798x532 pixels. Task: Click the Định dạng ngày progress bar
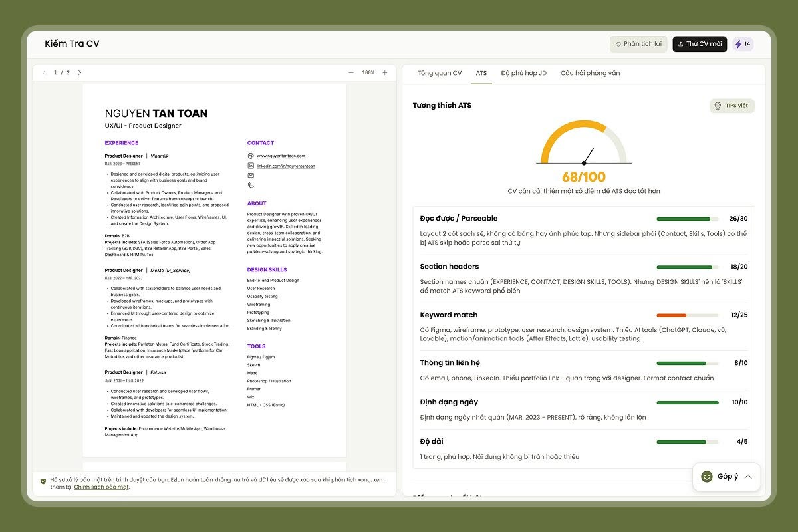pyautogui.click(x=688, y=402)
